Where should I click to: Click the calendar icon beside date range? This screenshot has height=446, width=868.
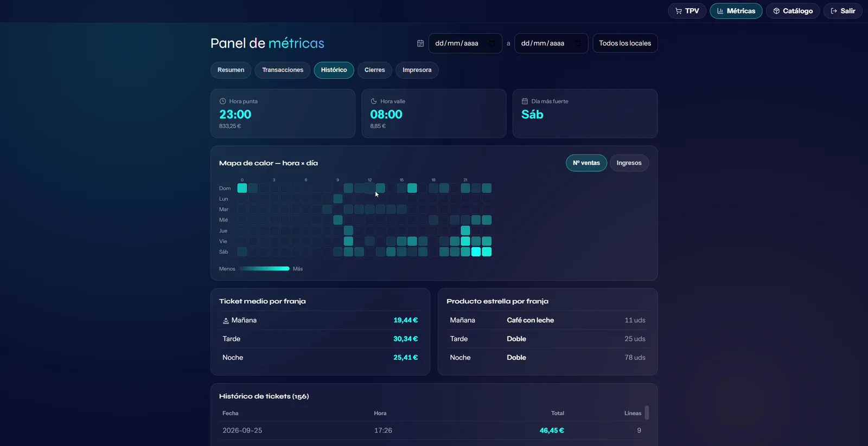(x=420, y=43)
